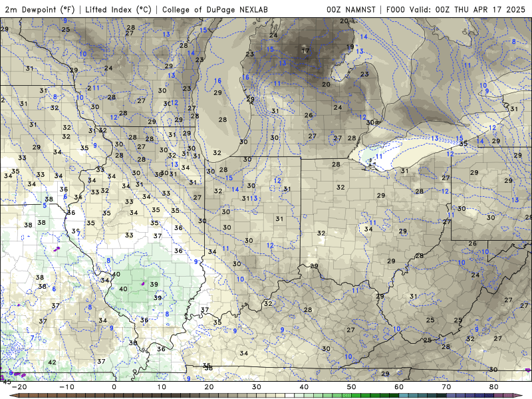Click the "F000 Valid: 00Z THU APR 17 2025" timestamp
Viewport: 532px width, 399px height.
click(456, 9)
